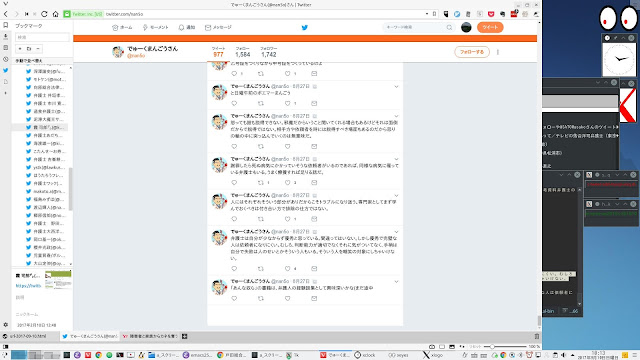
Task: Open browser settings gear icon
Action: (5, 325)
